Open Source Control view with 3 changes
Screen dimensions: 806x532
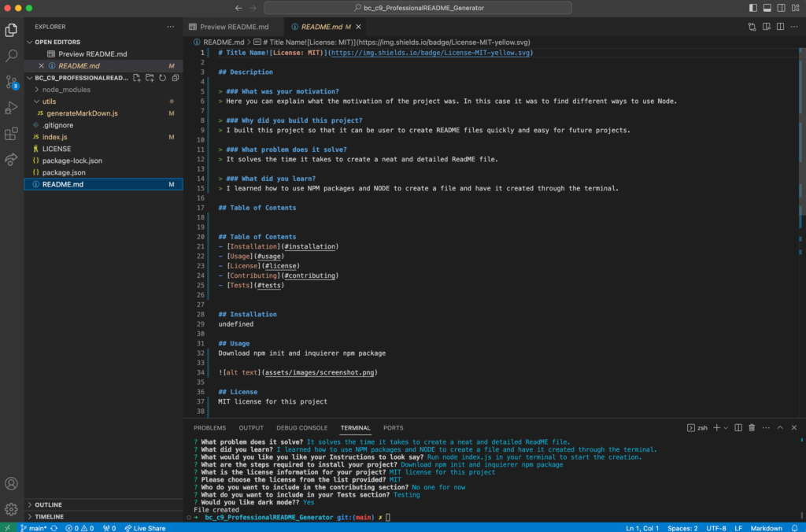point(12,82)
